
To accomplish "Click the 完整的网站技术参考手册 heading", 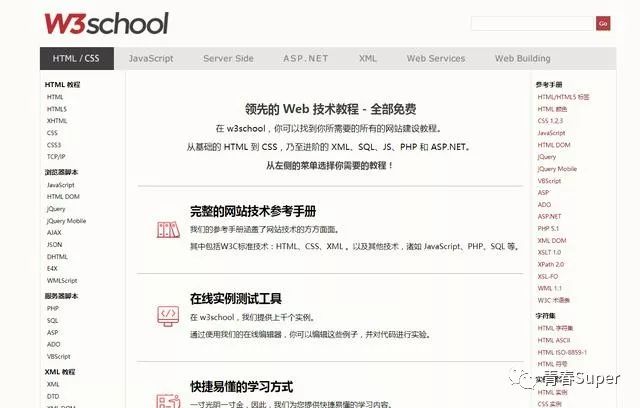I will coord(253,211).
